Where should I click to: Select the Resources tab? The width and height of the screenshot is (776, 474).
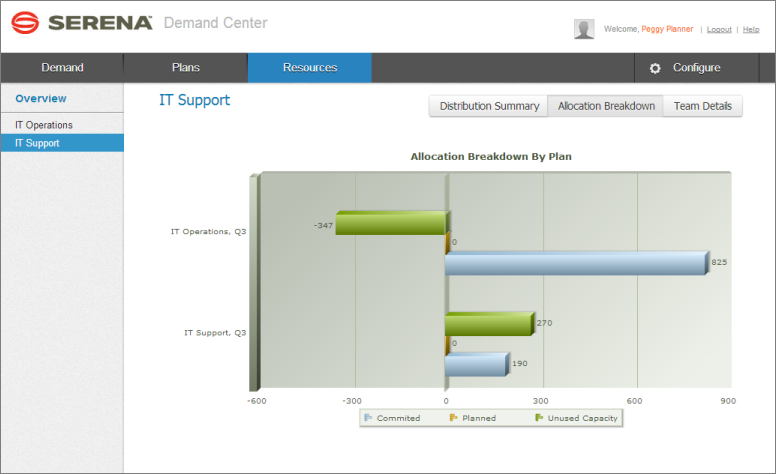[310, 68]
